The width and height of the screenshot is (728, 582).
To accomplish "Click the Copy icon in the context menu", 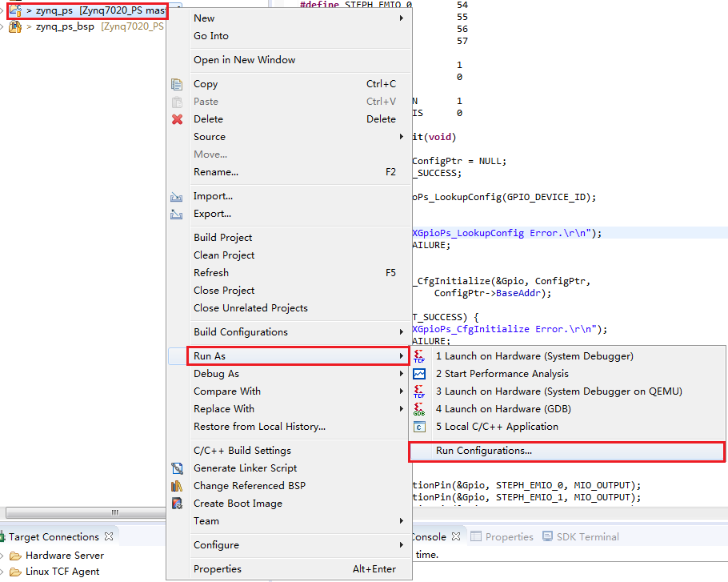I will click(x=177, y=84).
